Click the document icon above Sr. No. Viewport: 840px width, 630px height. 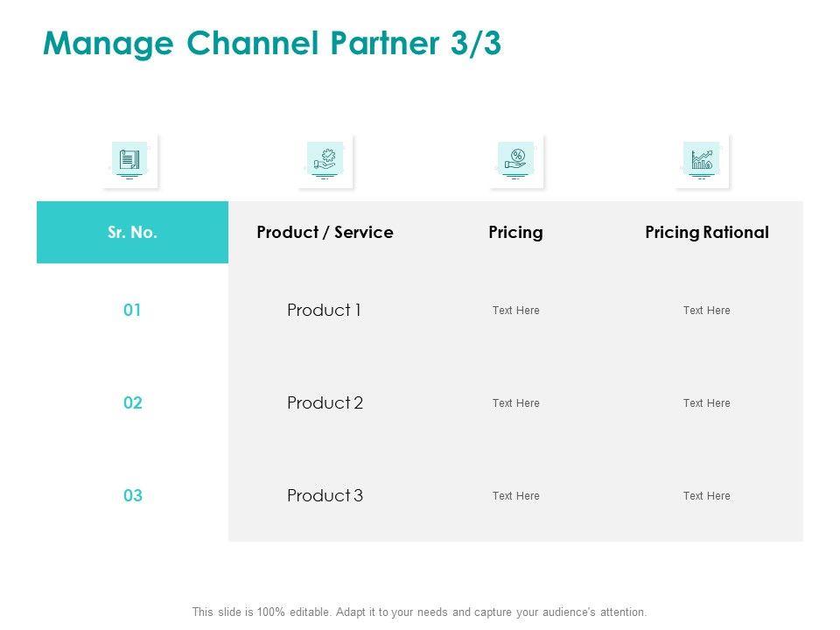[x=129, y=161]
